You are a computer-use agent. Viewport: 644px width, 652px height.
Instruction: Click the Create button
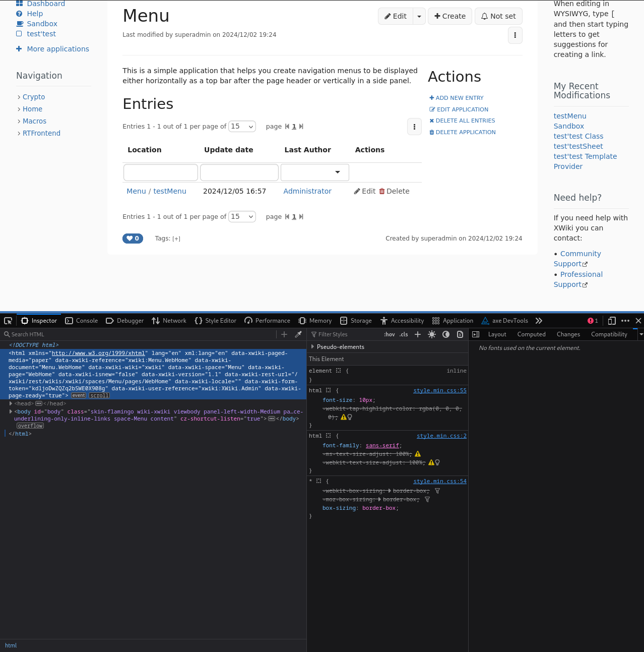point(450,16)
